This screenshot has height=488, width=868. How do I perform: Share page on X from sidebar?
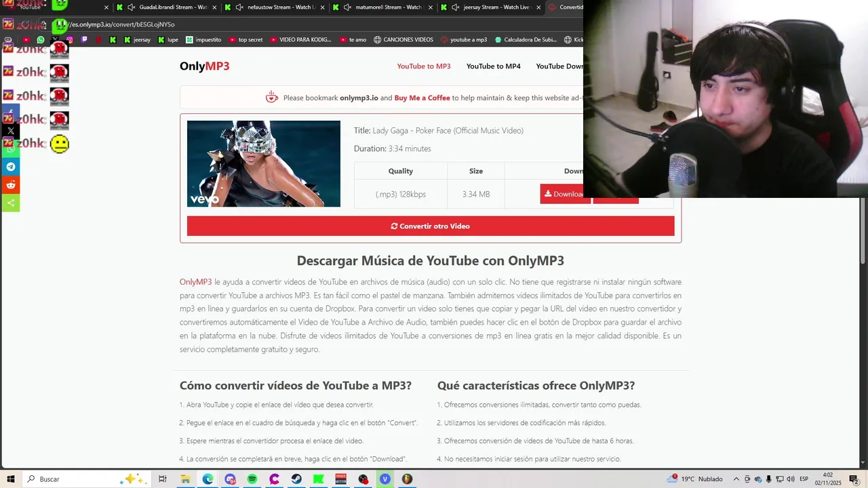pos(10,131)
